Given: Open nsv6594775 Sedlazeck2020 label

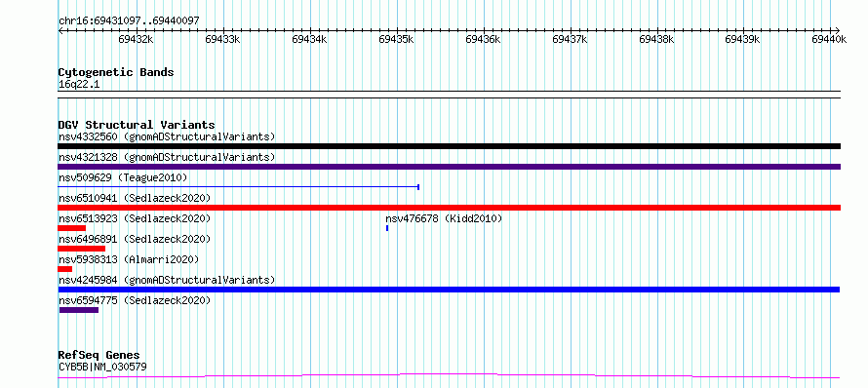Looking at the screenshot, I should [135, 300].
